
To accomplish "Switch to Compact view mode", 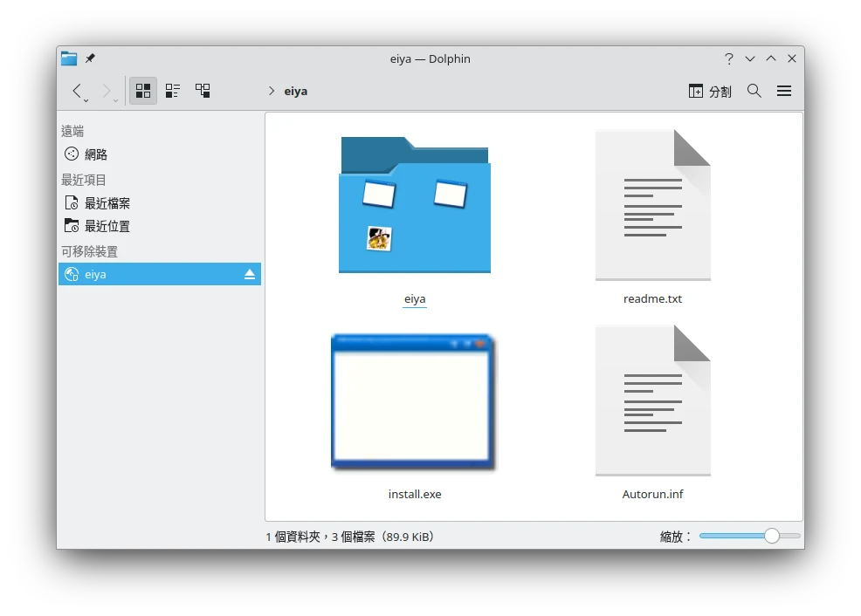I will click(x=173, y=91).
